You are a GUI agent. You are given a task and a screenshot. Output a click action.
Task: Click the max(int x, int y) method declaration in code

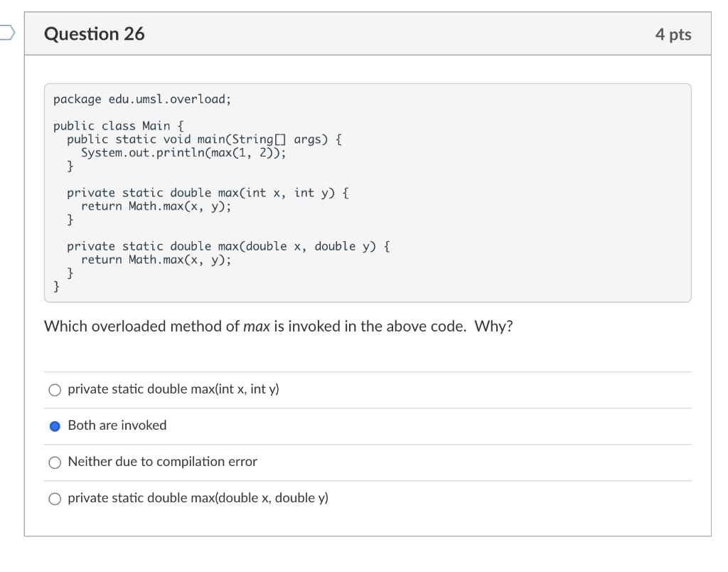[208, 193]
